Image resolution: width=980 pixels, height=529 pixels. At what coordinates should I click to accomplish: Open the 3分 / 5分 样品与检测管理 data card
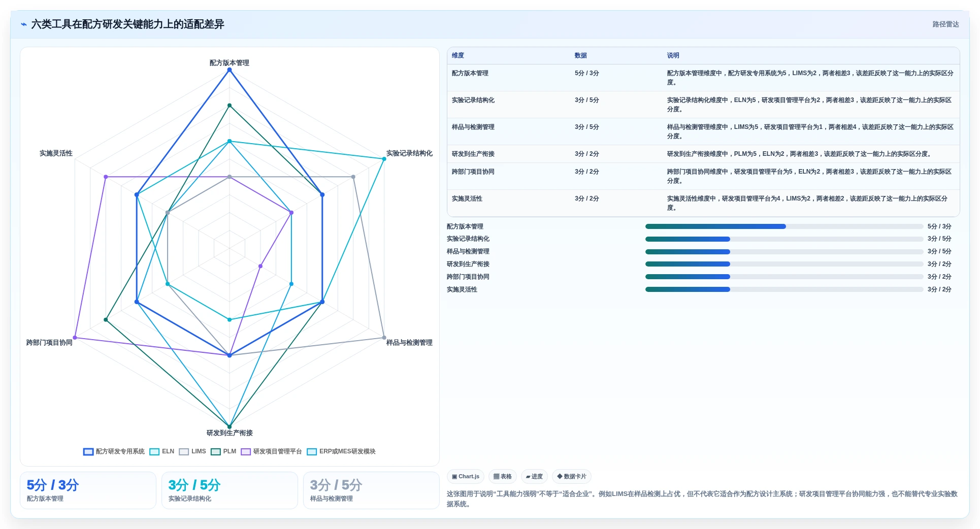click(x=371, y=490)
